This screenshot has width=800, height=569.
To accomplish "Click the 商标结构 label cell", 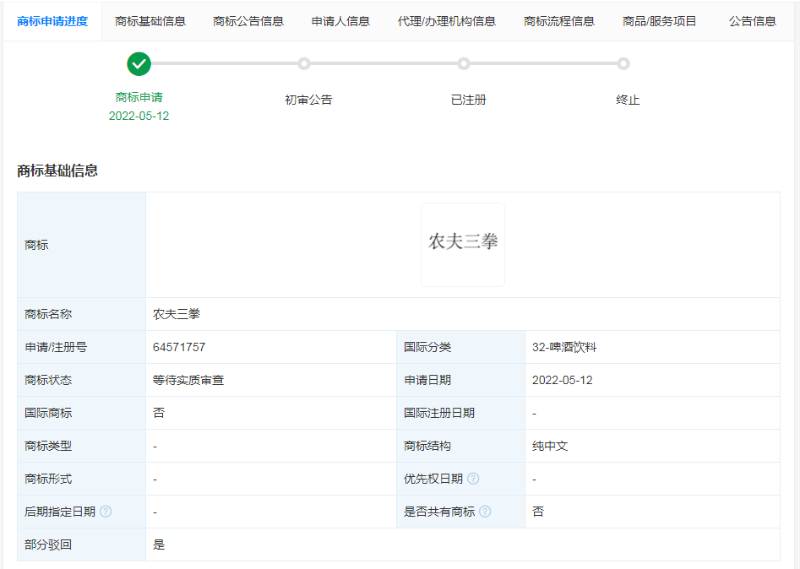I will 461,446.
